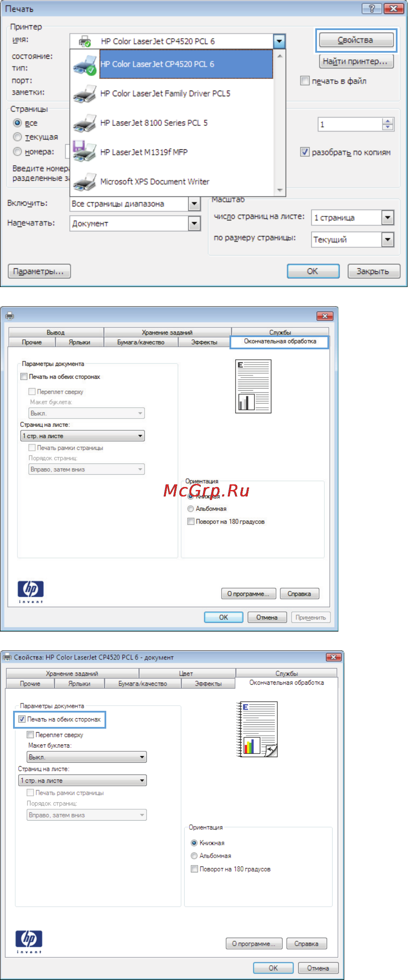Open Службы tab in dialog with Вывод tab
The image size is (408, 980).
(x=280, y=332)
